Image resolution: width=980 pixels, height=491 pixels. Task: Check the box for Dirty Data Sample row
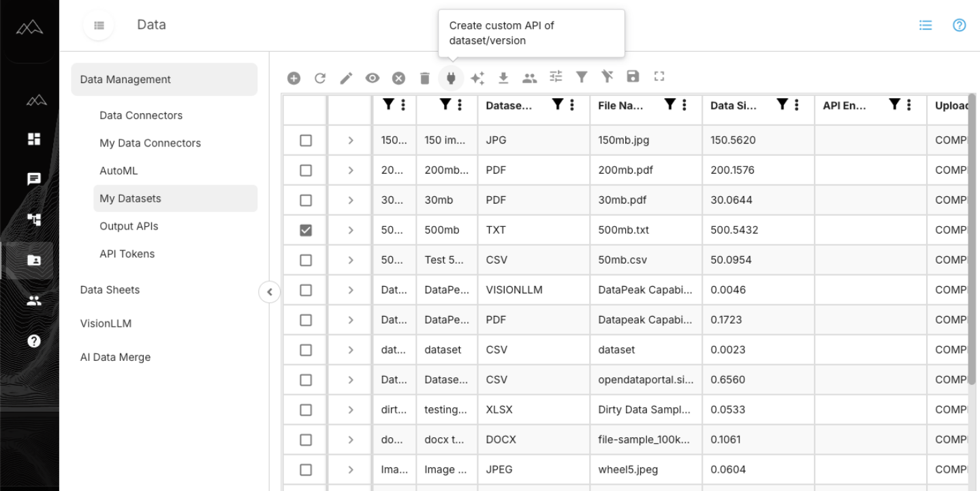(x=306, y=409)
